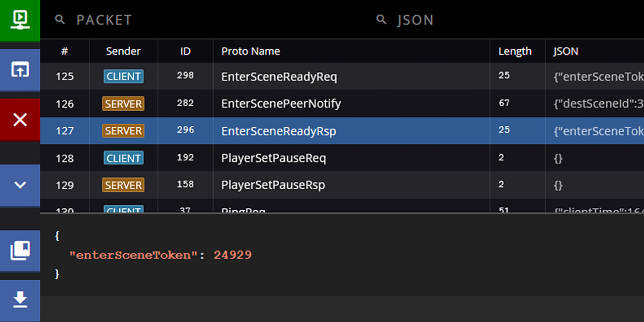Image resolution: width=644 pixels, height=322 pixels.
Task: Click the download icon in sidebar
Action: pyautogui.click(x=20, y=299)
